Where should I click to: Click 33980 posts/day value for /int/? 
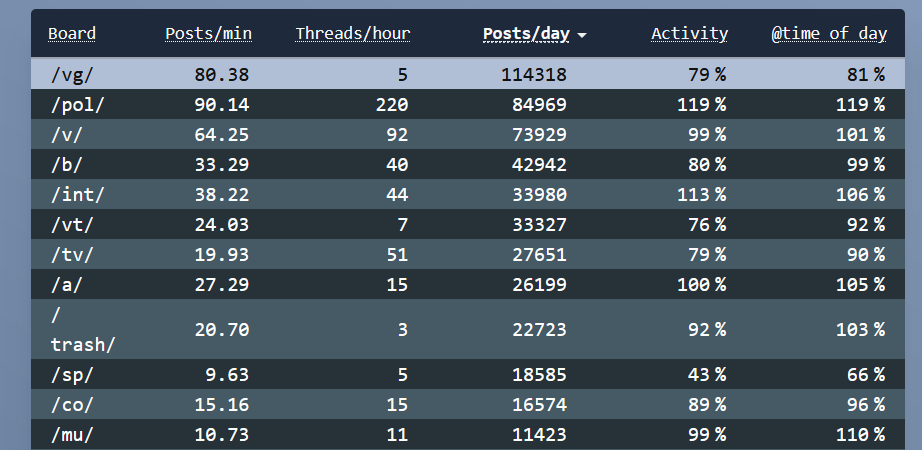(539, 195)
